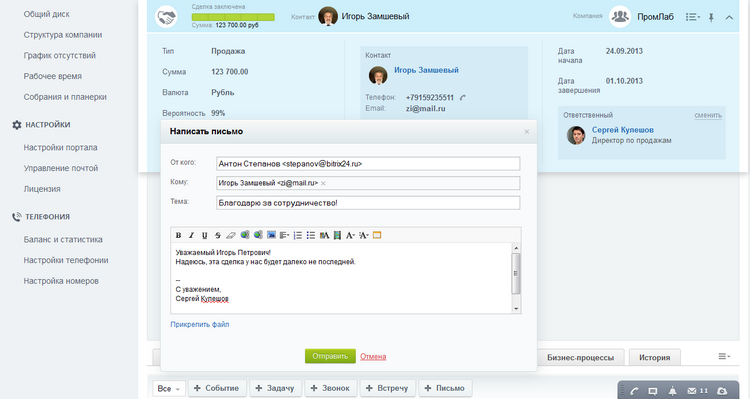The width and height of the screenshot is (750, 399).
Task: Click the pin icon in the deal header
Action: [711, 17]
